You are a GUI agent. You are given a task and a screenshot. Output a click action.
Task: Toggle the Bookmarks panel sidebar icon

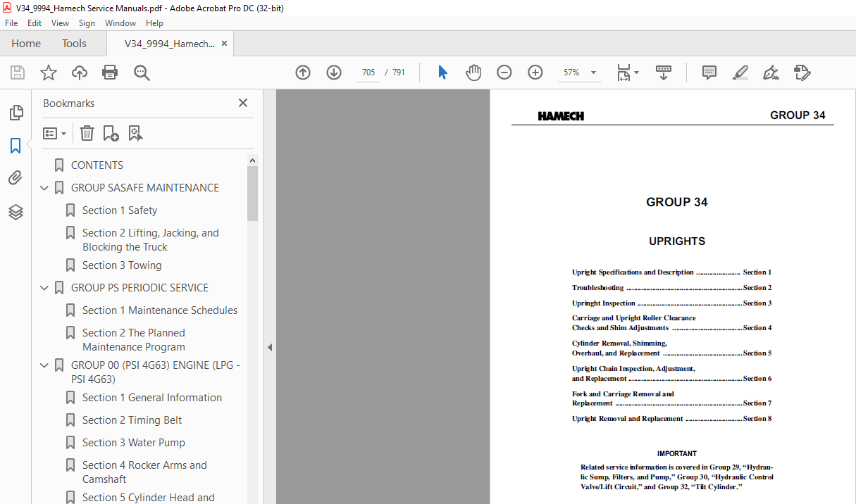point(15,146)
